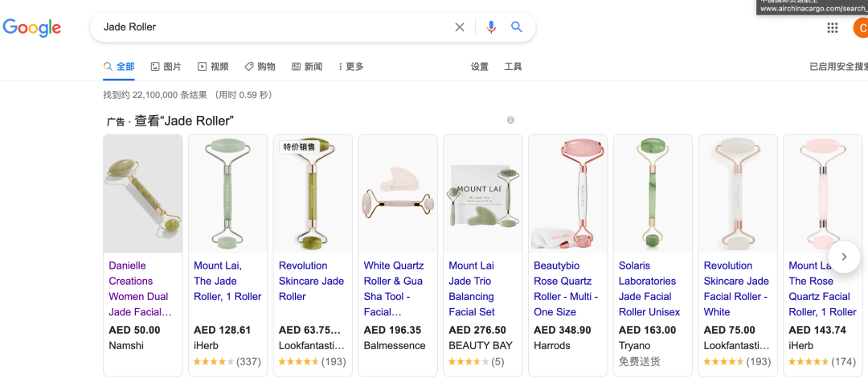Clear the search box with X icon
This screenshot has width=868, height=391.
(x=460, y=27)
